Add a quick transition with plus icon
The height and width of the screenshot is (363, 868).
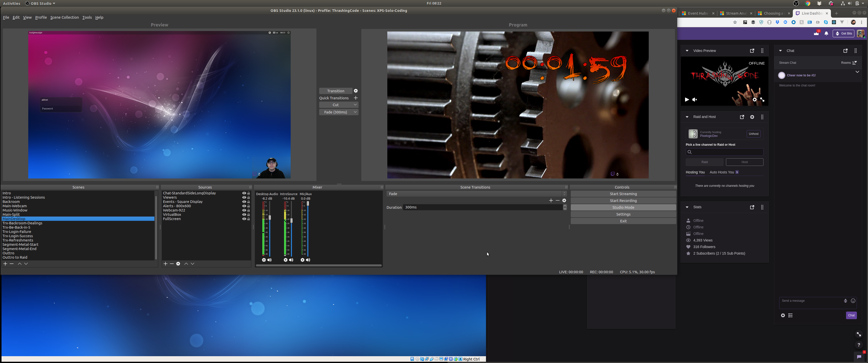[356, 98]
